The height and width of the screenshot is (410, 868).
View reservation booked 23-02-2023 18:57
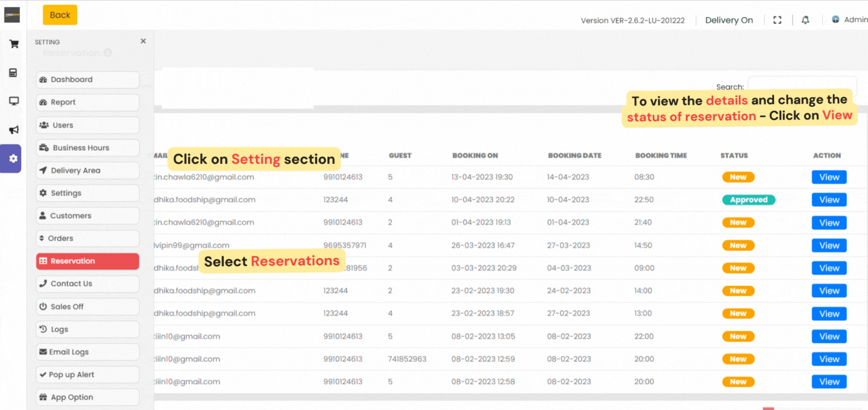(x=829, y=314)
